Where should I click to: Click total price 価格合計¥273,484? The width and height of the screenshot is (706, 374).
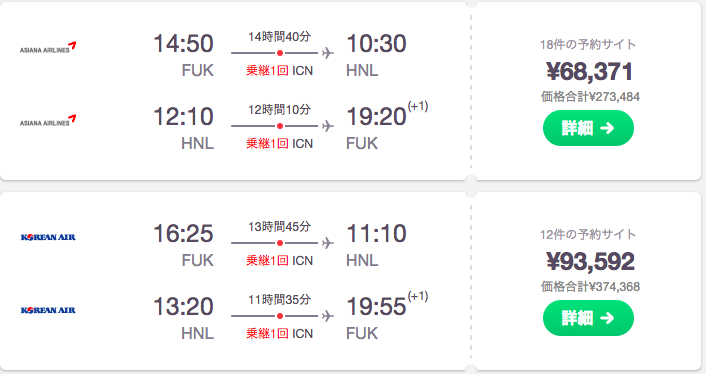click(x=590, y=96)
